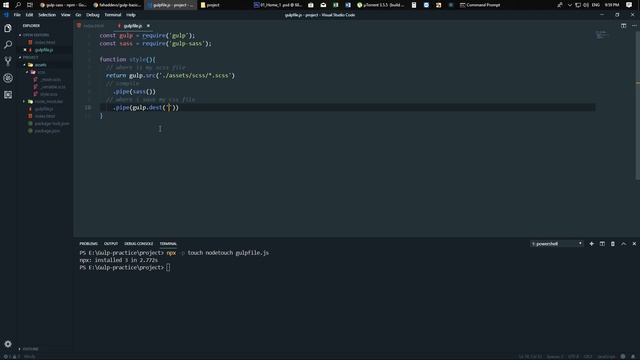The image size is (640, 360).
Task: Open package-lock.json in Explorer
Action: (x=49, y=124)
